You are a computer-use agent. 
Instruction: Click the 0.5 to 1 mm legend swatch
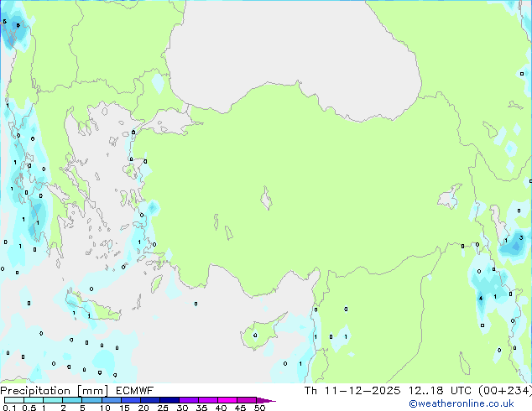34,400
